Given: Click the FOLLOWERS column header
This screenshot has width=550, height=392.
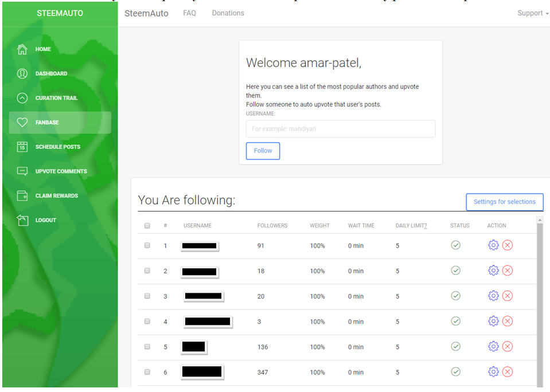Looking at the screenshot, I should tap(272, 225).
